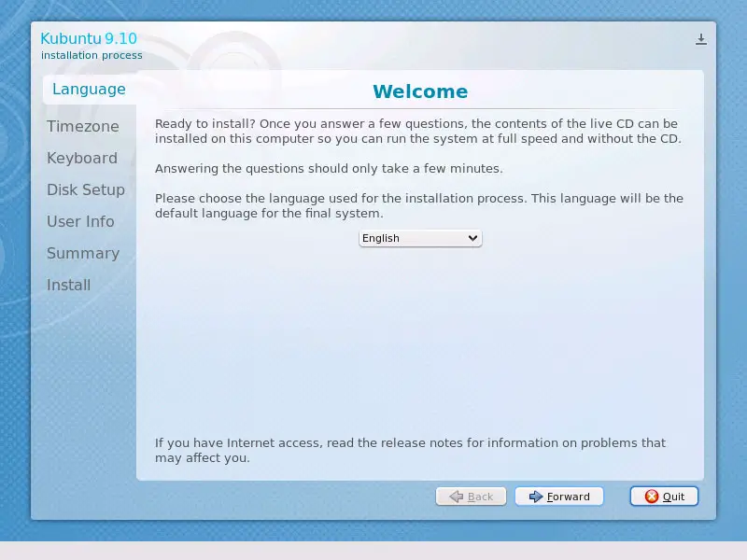Select the Summary step in sidebar

[x=83, y=253]
